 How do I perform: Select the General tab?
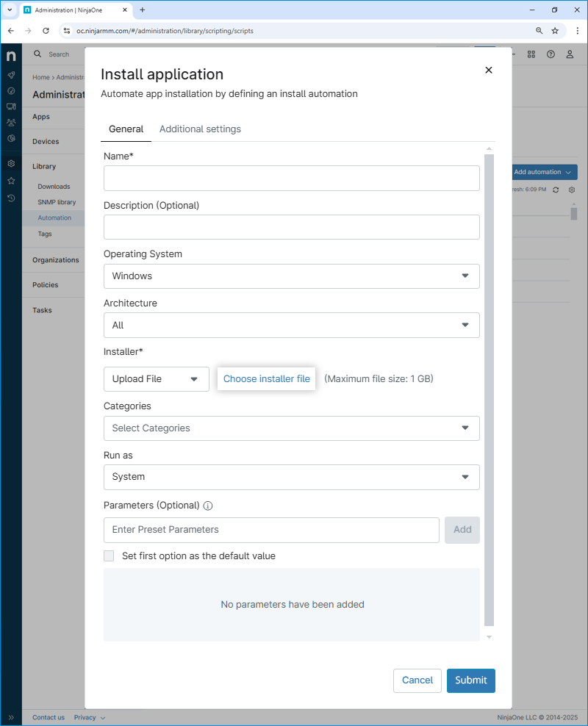(x=126, y=129)
